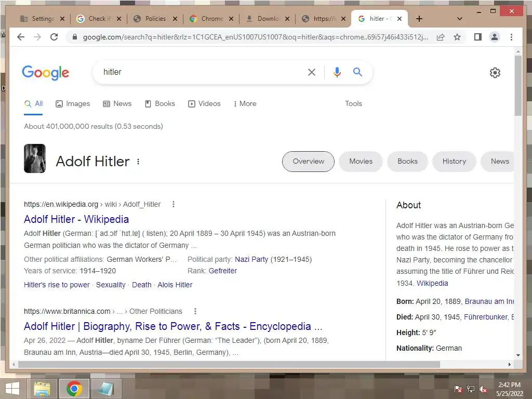Close the active hitler search tab
The height and width of the screenshot is (399, 532).
400,19
